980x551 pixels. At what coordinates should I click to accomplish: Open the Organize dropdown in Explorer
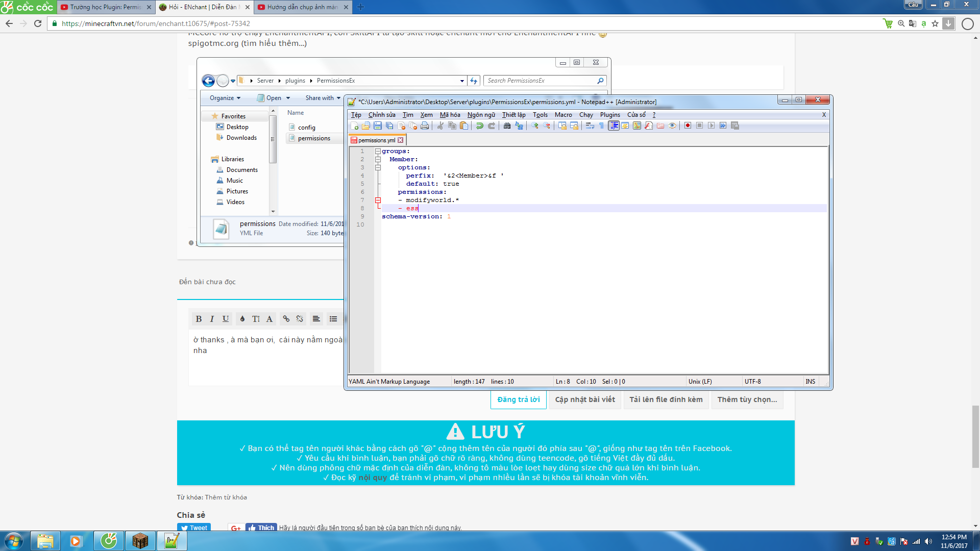(x=225, y=98)
